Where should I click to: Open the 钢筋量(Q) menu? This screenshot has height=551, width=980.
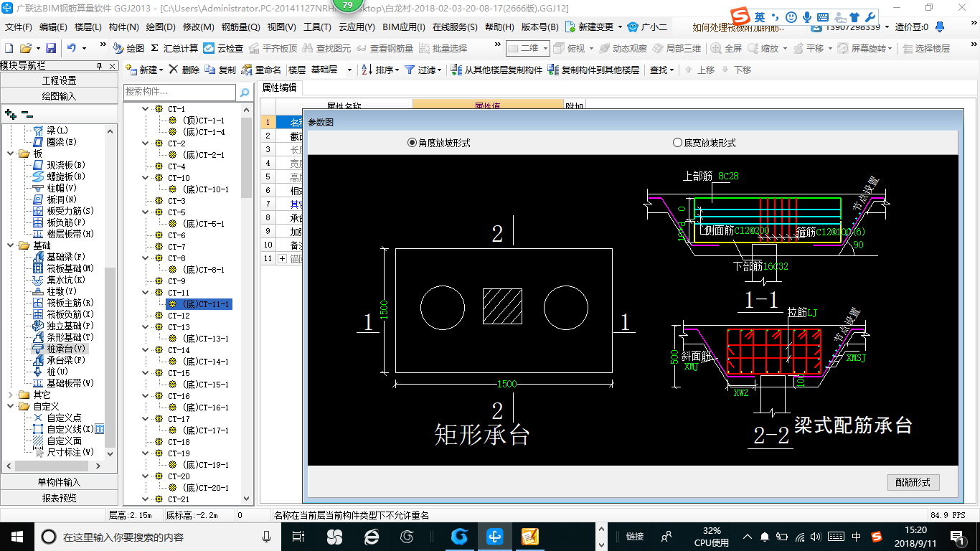coord(240,27)
